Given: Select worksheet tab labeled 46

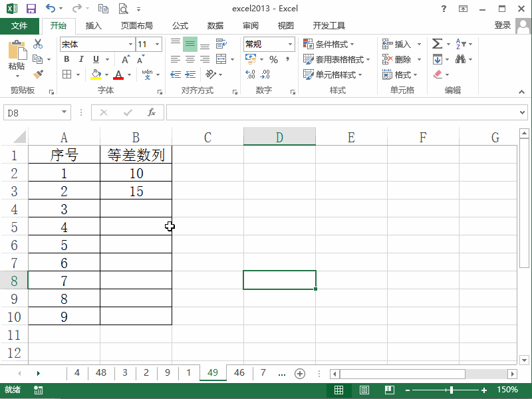Looking at the screenshot, I should 239,373.
